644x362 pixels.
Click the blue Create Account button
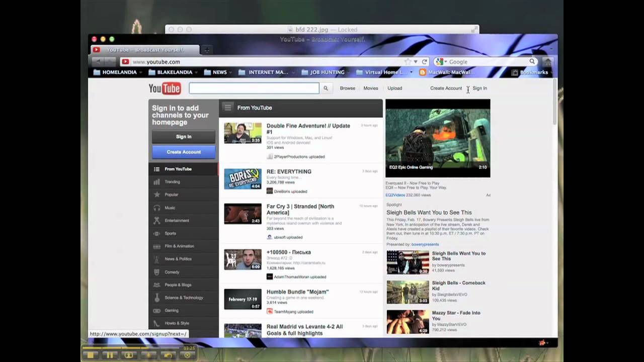[184, 152]
